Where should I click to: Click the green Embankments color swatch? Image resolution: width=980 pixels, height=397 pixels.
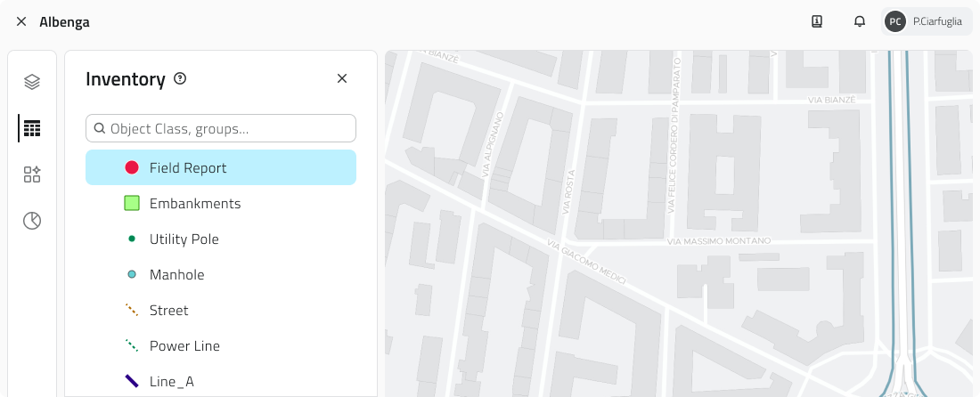point(132,203)
